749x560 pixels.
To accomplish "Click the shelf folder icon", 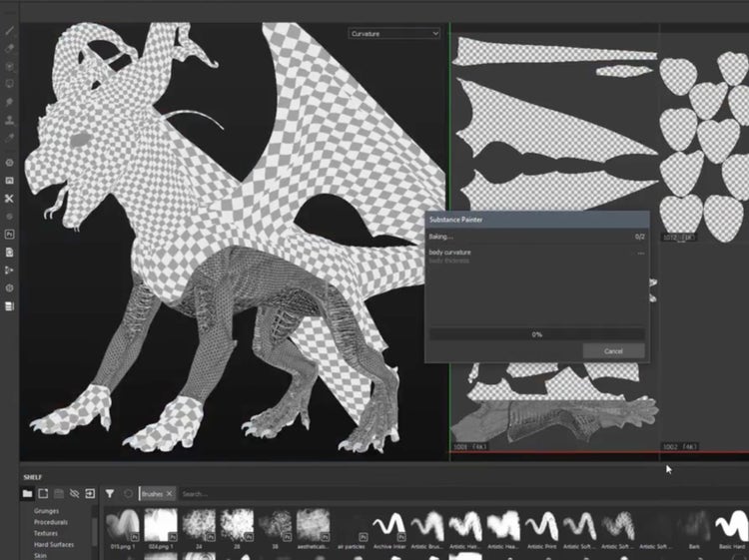I will (27, 493).
